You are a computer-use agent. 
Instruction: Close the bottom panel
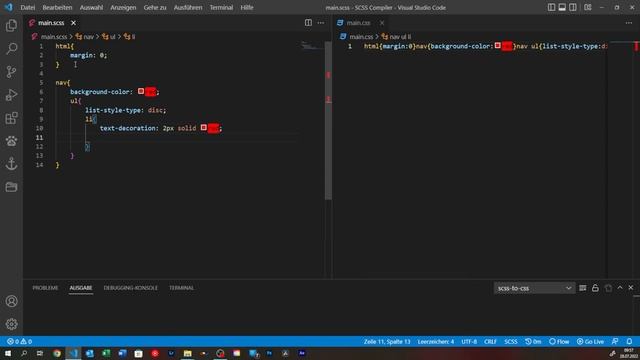(x=631, y=288)
